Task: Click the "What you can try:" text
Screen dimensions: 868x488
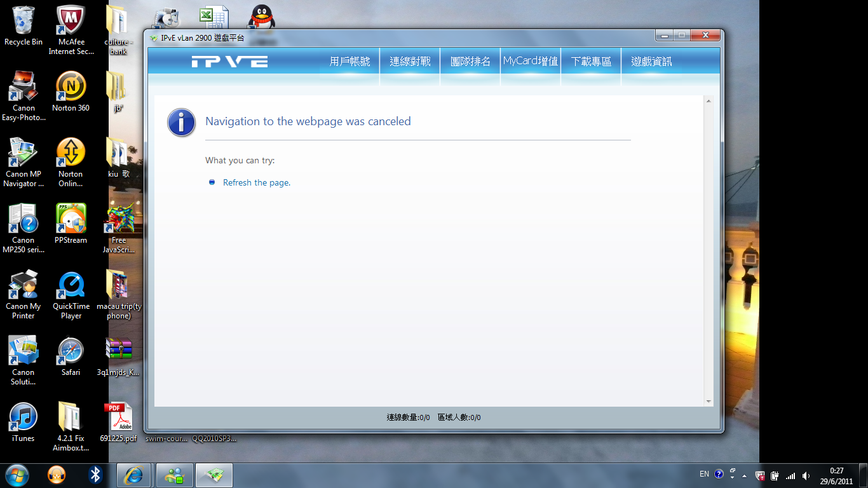Action: coord(240,161)
